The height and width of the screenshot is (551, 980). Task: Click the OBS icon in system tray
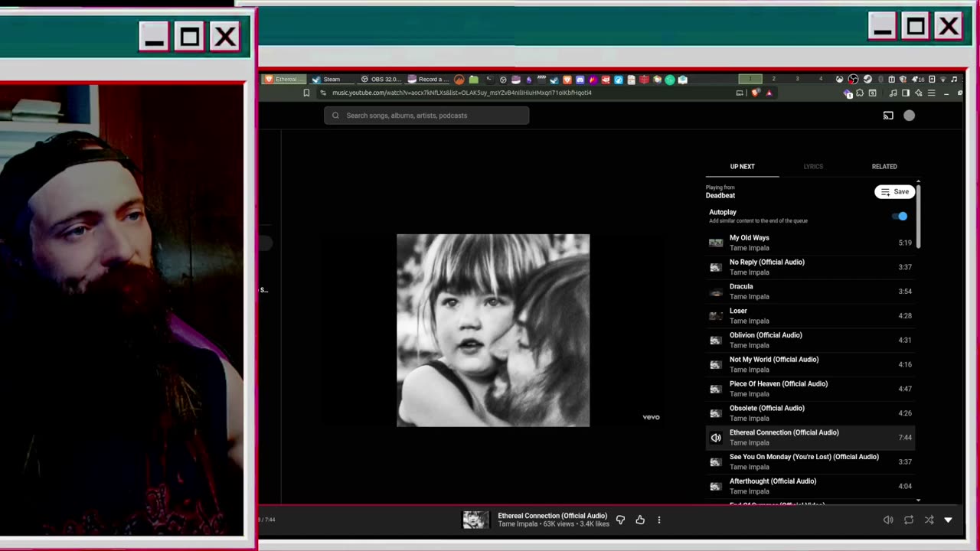(853, 79)
